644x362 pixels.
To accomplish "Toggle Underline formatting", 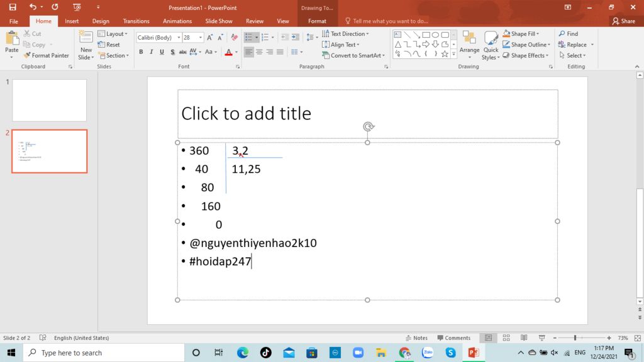I will click(x=162, y=52).
